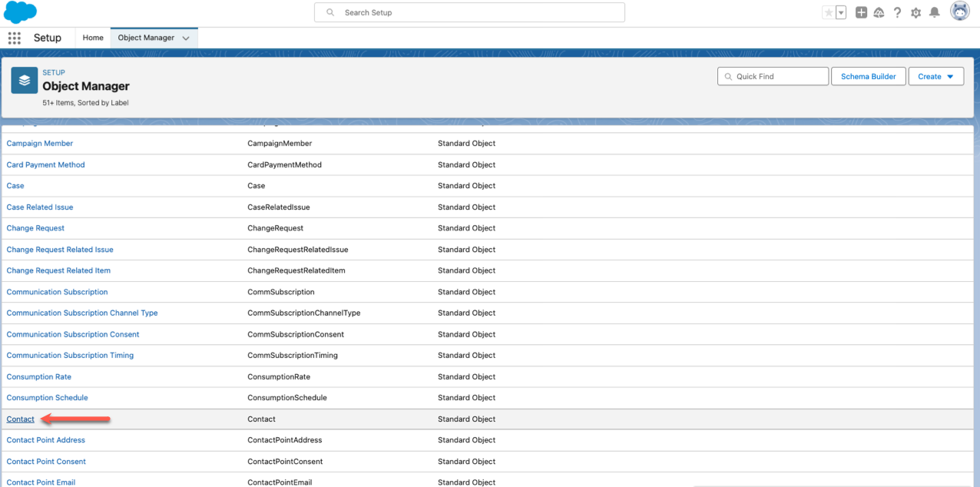Image resolution: width=980 pixels, height=487 pixels.
Task: Open the Trailhead guidance icon
Action: (879, 13)
